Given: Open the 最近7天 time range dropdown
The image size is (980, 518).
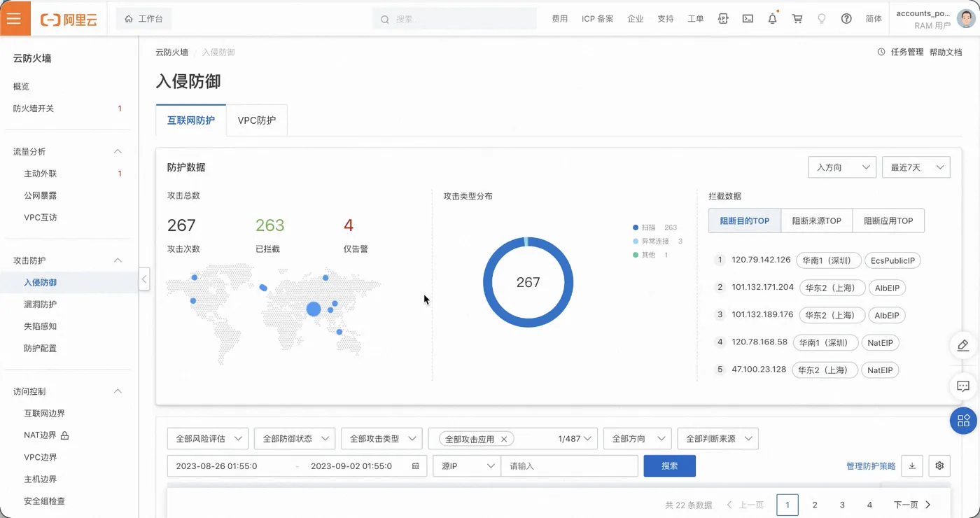Looking at the screenshot, I should [x=916, y=167].
